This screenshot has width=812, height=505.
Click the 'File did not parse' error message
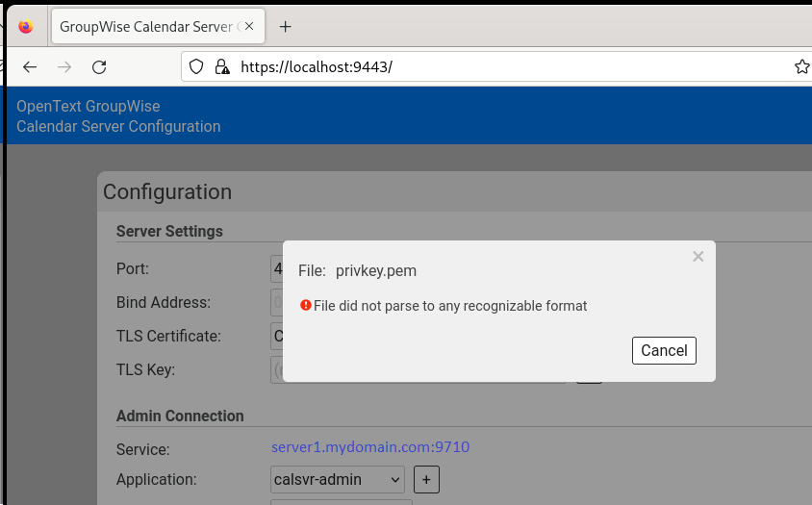[450, 306]
